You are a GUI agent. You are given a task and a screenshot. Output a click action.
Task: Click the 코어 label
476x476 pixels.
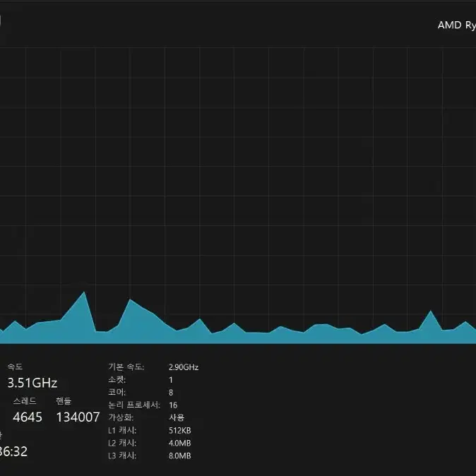(x=117, y=392)
